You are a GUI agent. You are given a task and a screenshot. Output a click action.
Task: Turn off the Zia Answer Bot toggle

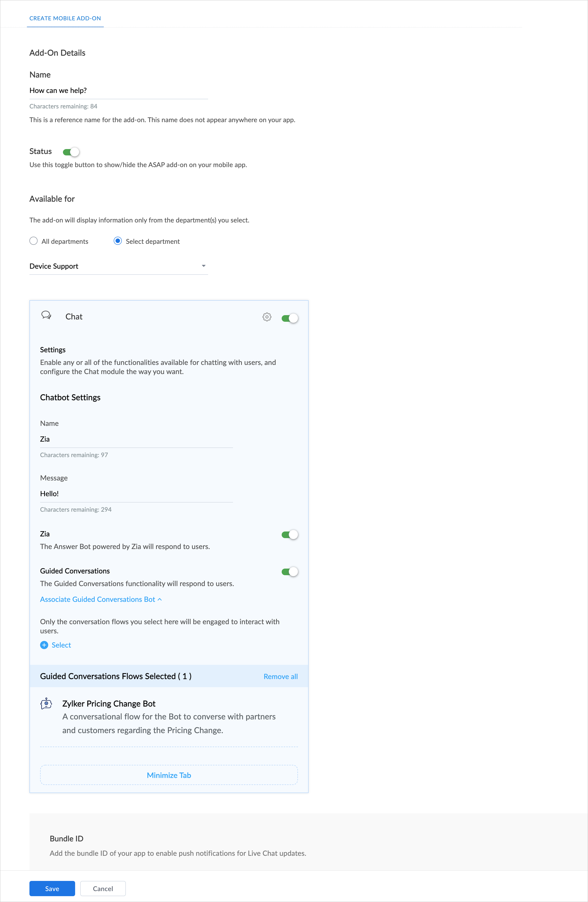(290, 535)
